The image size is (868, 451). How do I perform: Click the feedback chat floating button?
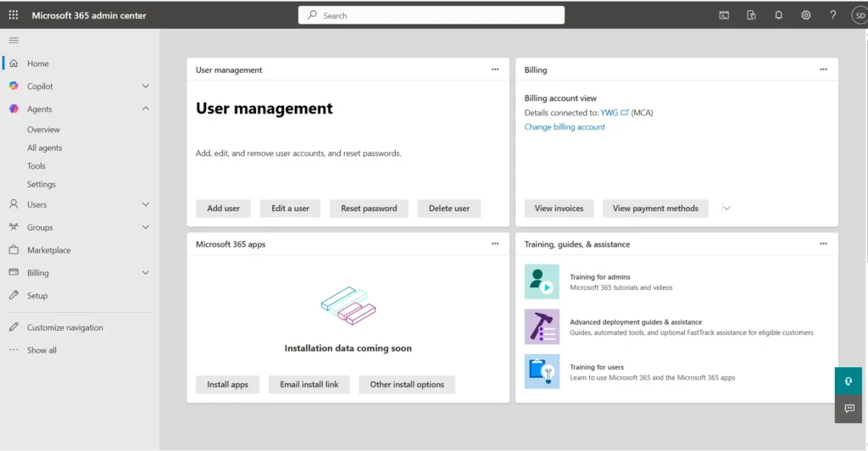pos(849,409)
